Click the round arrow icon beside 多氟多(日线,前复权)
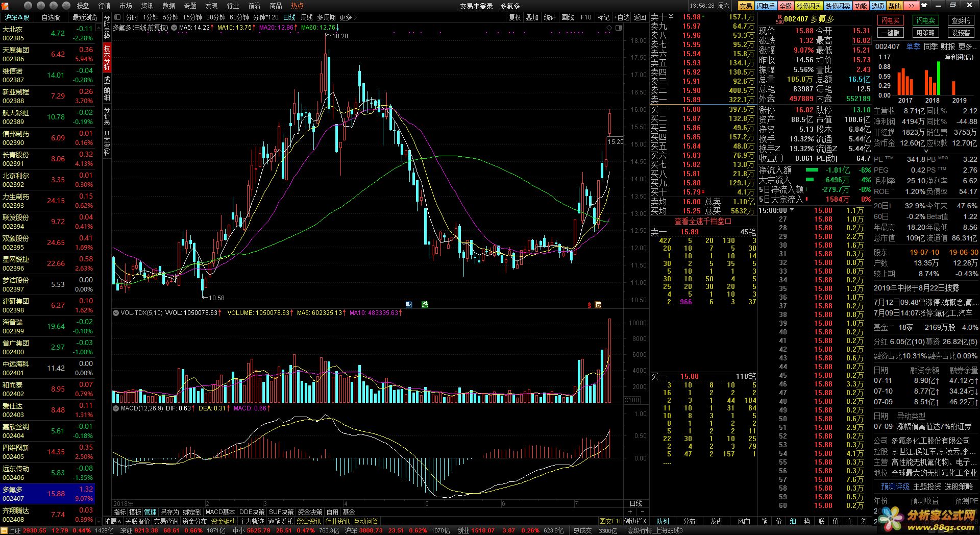The height and width of the screenshot is (535, 980). [x=174, y=28]
